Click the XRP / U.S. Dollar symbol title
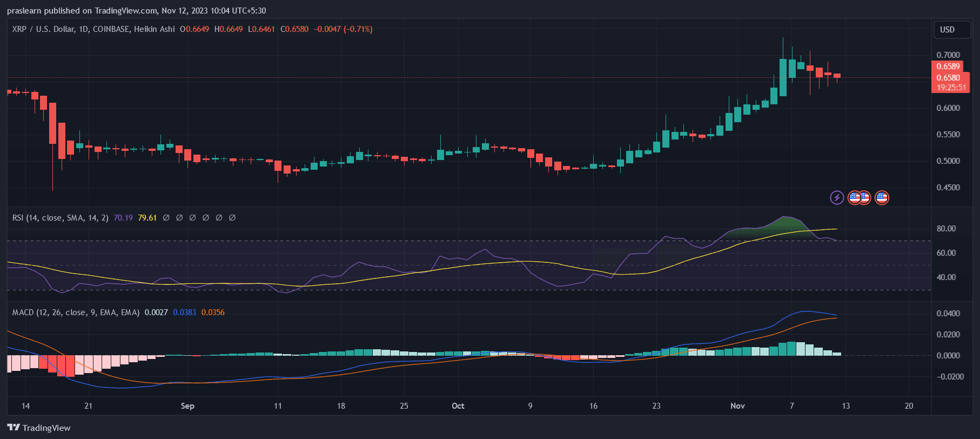The width and height of the screenshot is (980, 439). tap(43, 29)
